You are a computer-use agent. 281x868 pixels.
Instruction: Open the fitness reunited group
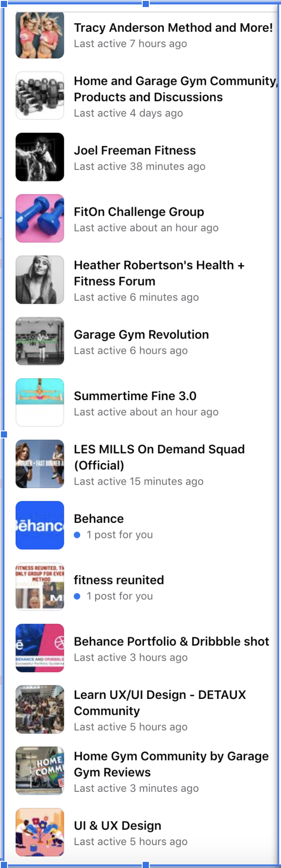pyautogui.click(x=119, y=580)
